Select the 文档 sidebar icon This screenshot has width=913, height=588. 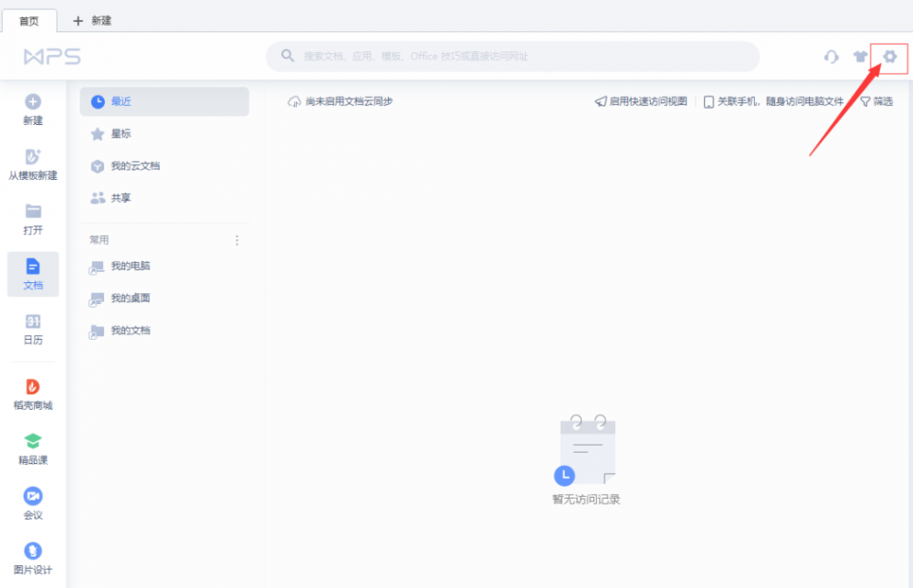tap(33, 267)
